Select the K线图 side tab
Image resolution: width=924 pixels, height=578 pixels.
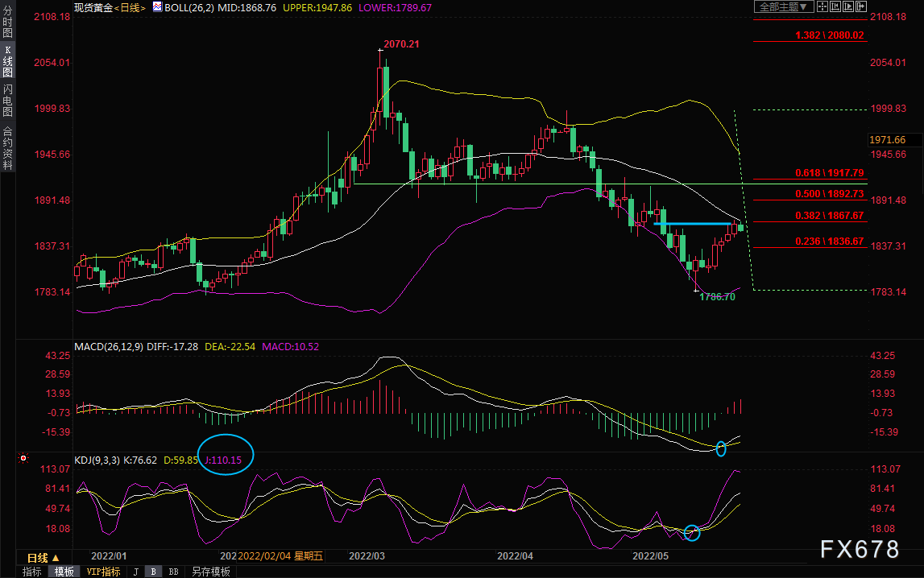(8, 60)
